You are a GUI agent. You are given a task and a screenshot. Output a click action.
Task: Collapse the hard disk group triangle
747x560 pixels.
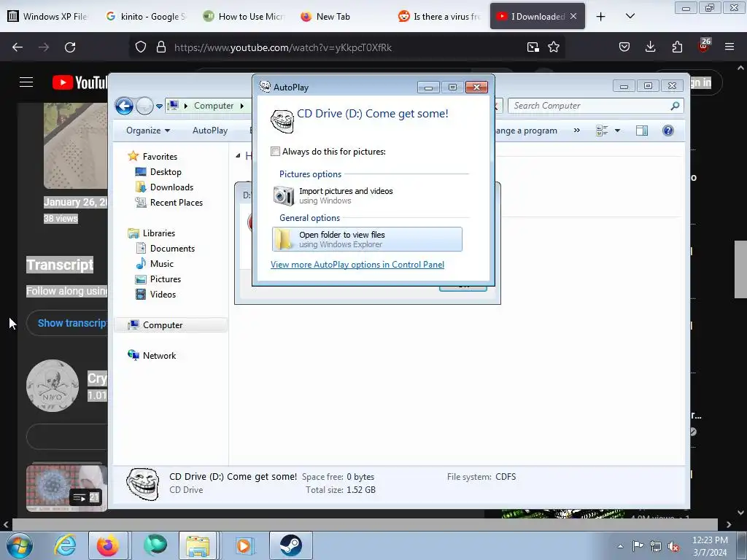point(238,156)
